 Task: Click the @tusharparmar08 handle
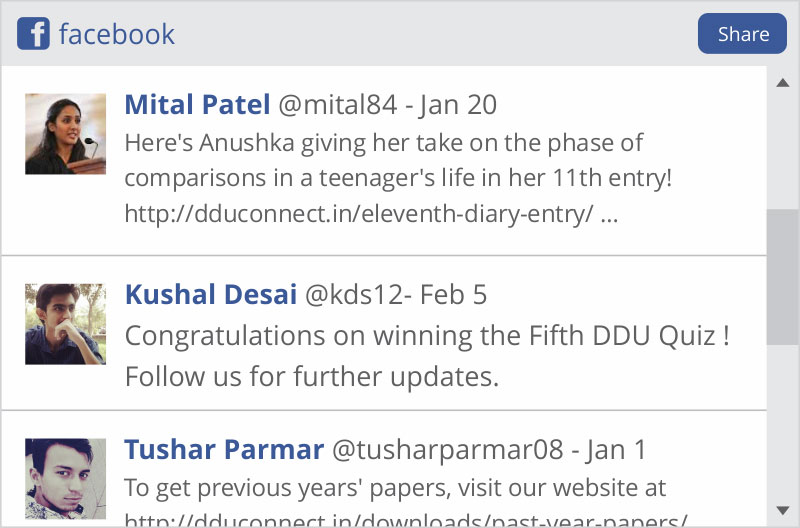(x=447, y=450)
